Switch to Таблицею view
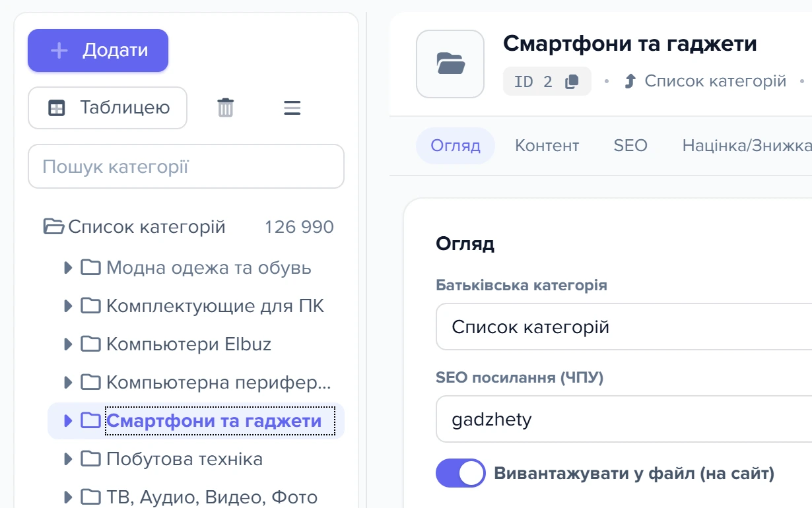This screenshot has height=508, width=812. click(108, 108)
